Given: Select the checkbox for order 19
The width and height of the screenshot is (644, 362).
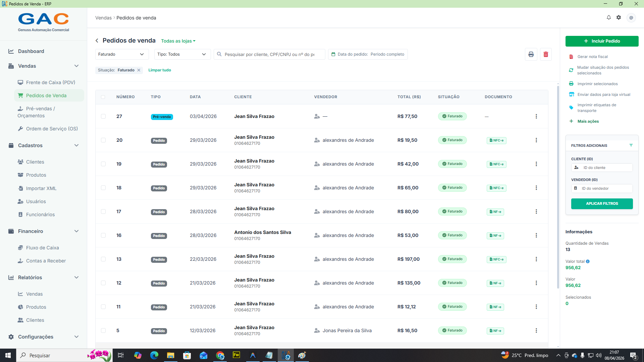Looking at the screenshot, I should 103,164.
